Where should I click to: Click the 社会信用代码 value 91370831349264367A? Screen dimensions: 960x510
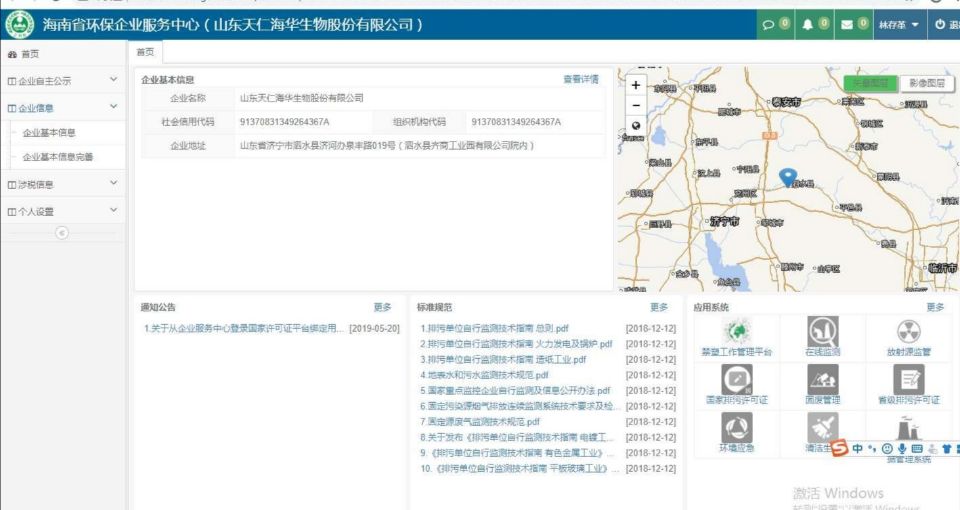coord(285,122)
